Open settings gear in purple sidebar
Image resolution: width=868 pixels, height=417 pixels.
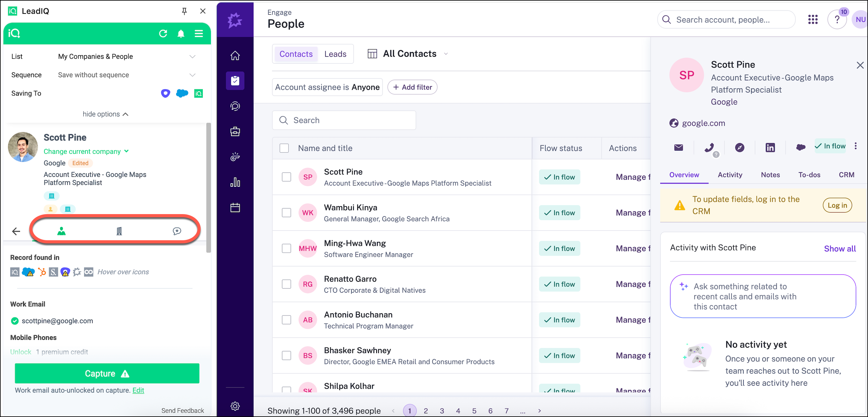(x=235, y=406)
